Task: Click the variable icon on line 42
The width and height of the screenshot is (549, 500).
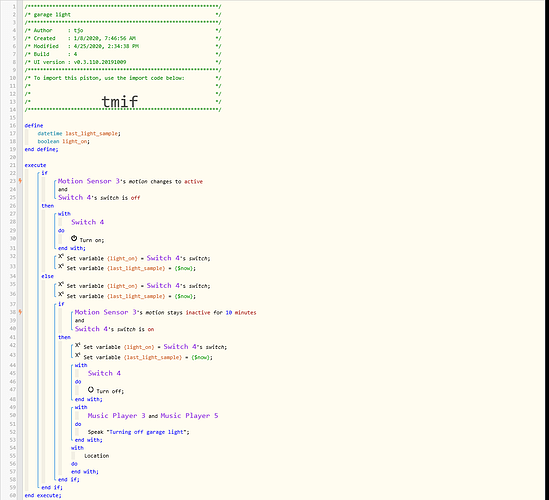Action: pos(78,346)
